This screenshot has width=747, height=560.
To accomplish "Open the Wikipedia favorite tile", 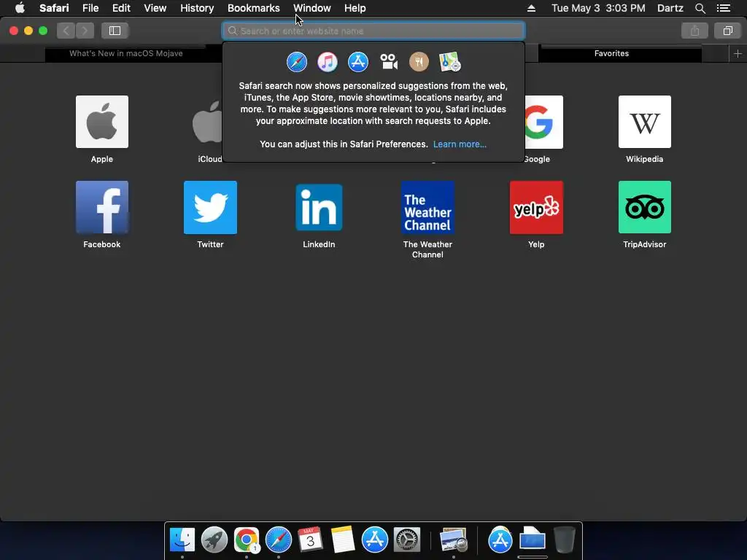I will click(645, 122).
